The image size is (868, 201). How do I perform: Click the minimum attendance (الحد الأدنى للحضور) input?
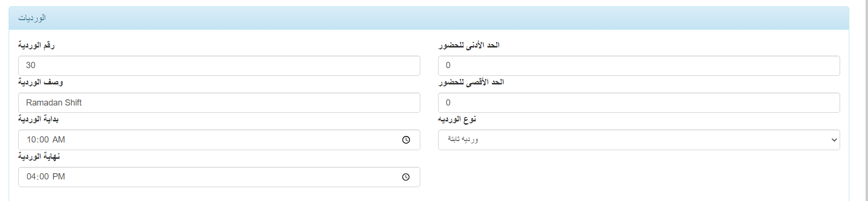pos(638,66)
